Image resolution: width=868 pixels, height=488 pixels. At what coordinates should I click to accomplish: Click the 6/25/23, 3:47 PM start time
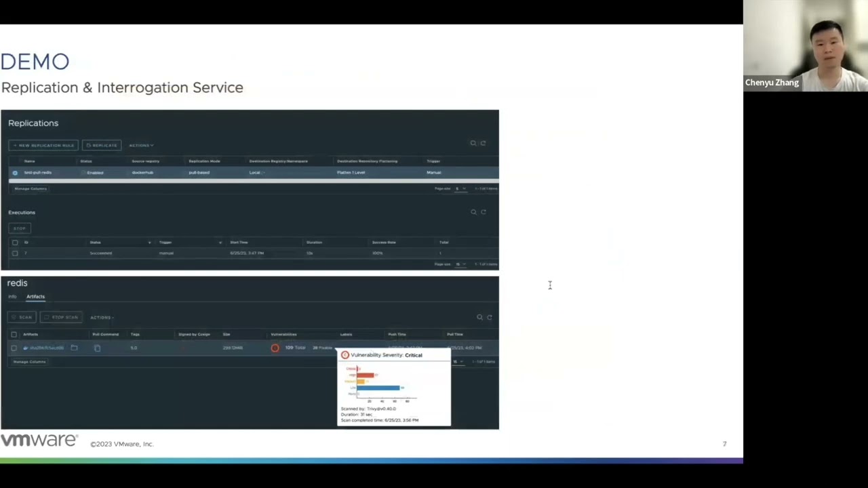pyautogui.click(x=247, y=253)
